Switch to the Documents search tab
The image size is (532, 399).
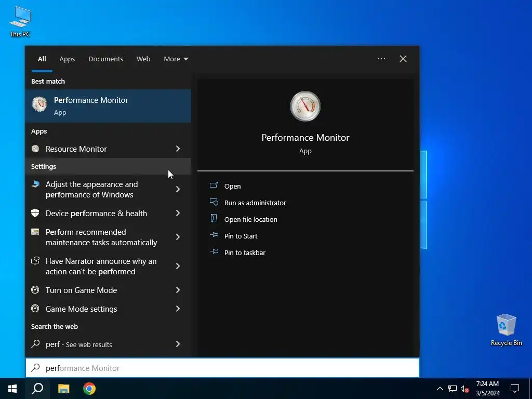click(105, 59)
